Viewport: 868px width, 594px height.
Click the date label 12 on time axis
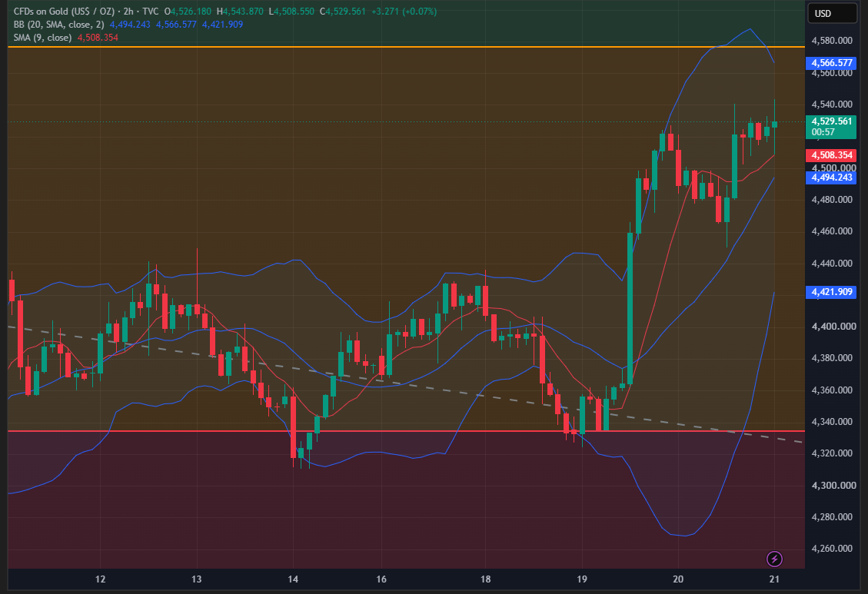(100, 579)
